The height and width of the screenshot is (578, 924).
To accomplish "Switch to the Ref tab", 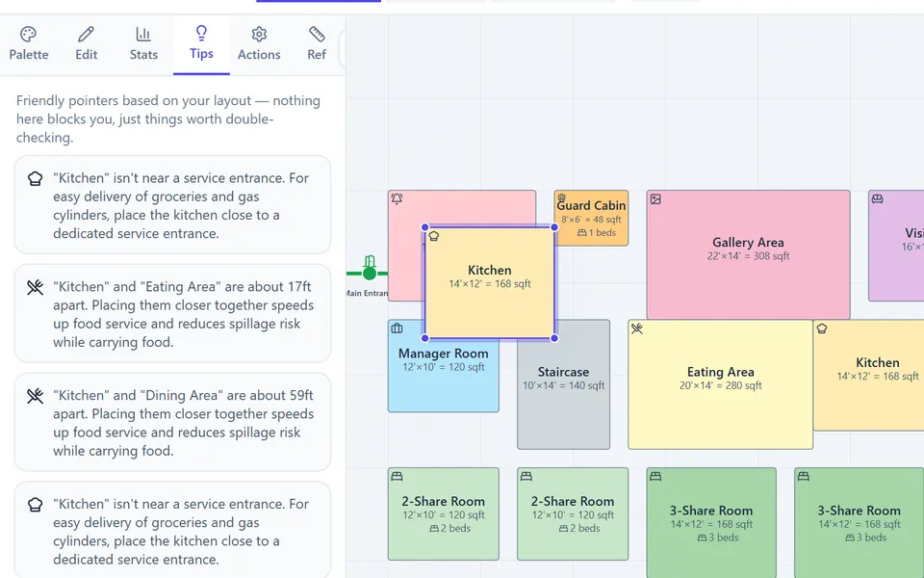I will tap(317, 44).
